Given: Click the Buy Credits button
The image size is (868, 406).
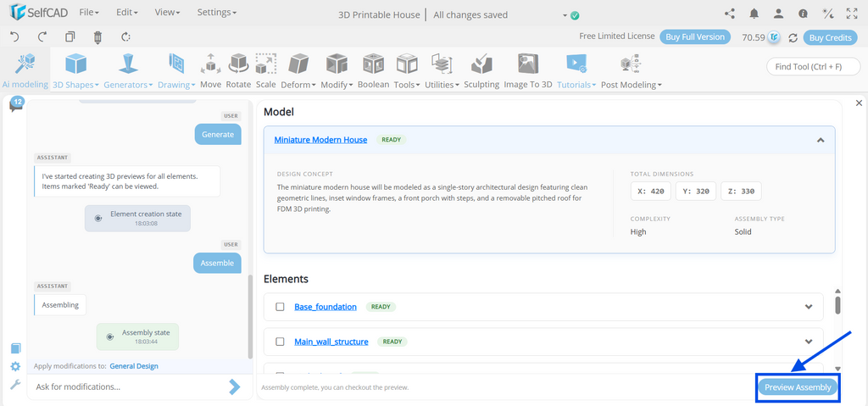Looking at the screenshot, I should [x=830, y=37].
